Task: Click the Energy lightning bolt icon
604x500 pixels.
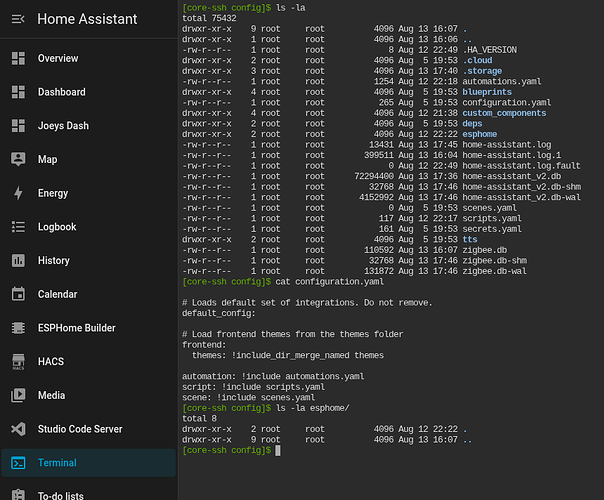Action: (18, 193)
